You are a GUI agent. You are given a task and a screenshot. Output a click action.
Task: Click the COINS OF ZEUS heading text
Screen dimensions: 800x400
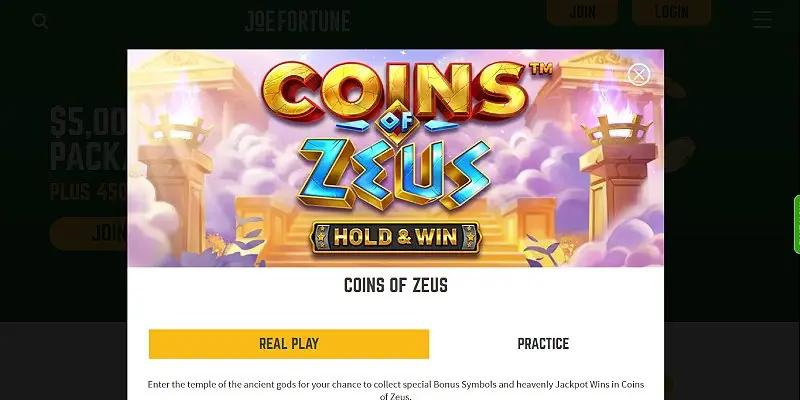tap(396, 285)
